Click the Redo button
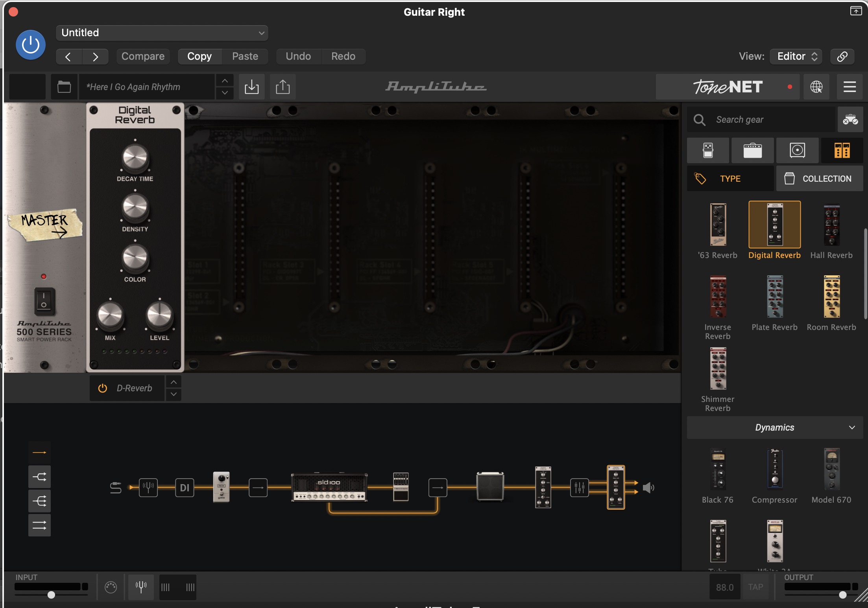868x608 pixels. tap(343, 57)
